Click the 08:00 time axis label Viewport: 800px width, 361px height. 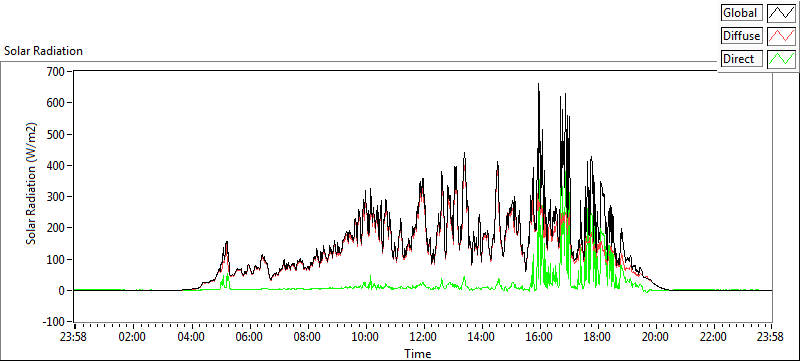click(308, 337)
